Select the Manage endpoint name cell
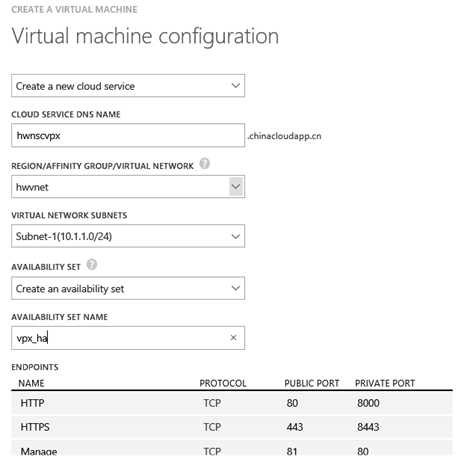458x474 pixels. coord(39,451)
